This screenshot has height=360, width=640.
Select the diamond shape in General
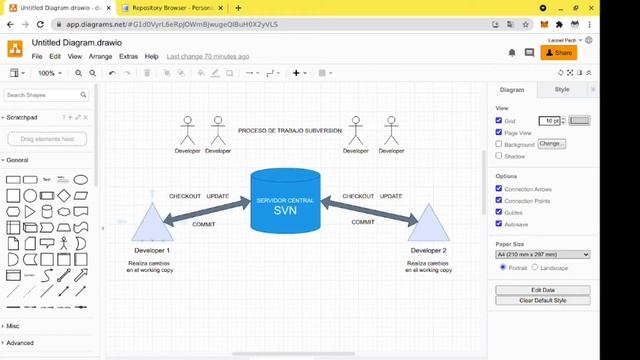(x=64, y=196)
